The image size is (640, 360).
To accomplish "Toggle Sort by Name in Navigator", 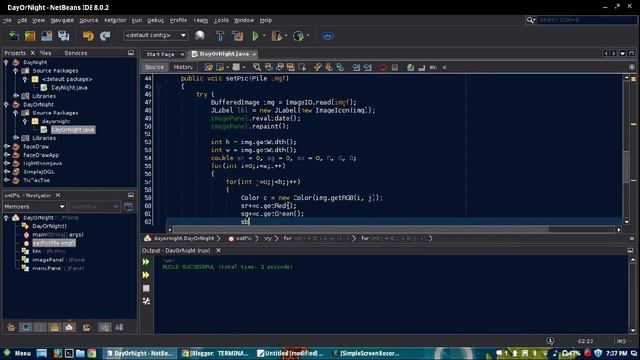I will tap(104, 327).
